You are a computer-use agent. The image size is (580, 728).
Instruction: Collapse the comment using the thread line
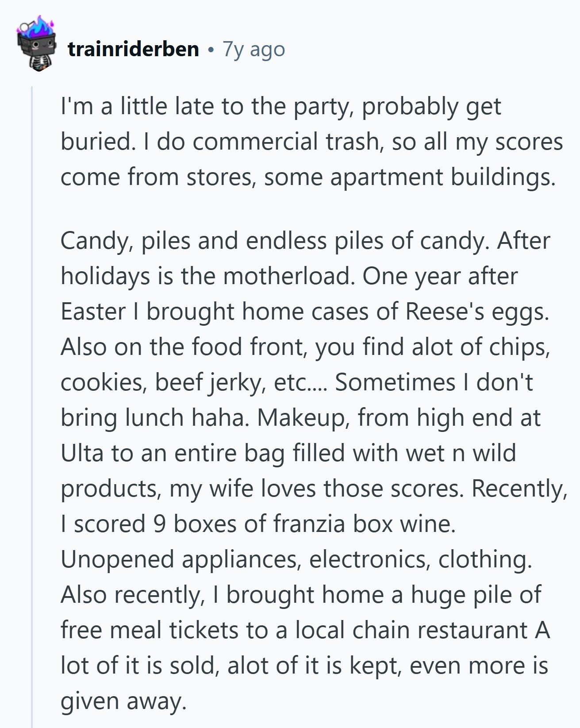(32, 398)
